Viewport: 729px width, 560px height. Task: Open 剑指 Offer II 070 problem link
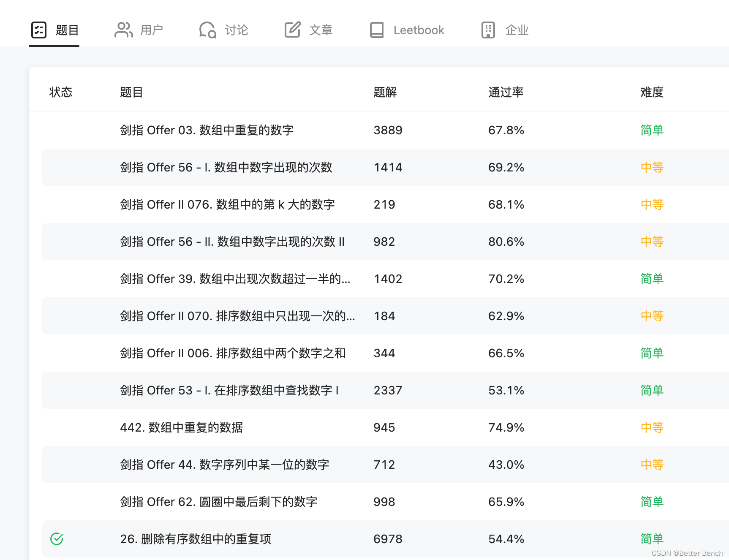pos(237,316)
